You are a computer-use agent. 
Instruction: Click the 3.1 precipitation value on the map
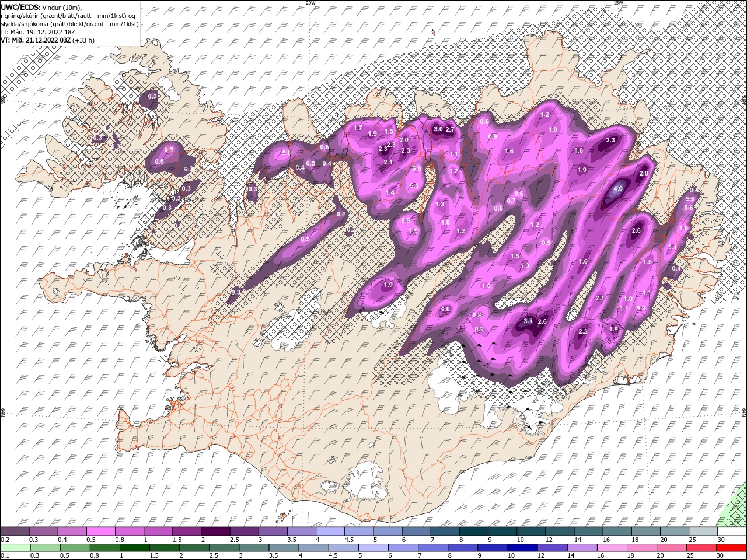(x=529, y=321)
